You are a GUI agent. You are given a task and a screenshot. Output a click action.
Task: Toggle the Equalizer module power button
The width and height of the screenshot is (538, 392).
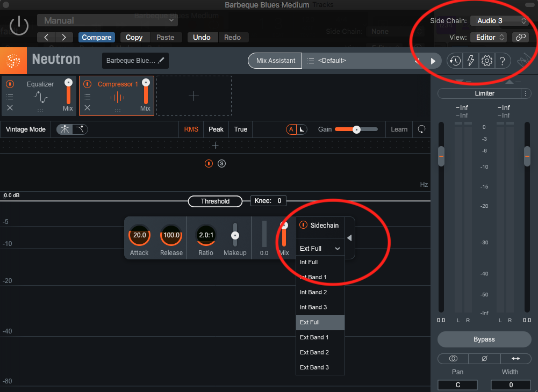pyautogui.click(x=10, y=84)
